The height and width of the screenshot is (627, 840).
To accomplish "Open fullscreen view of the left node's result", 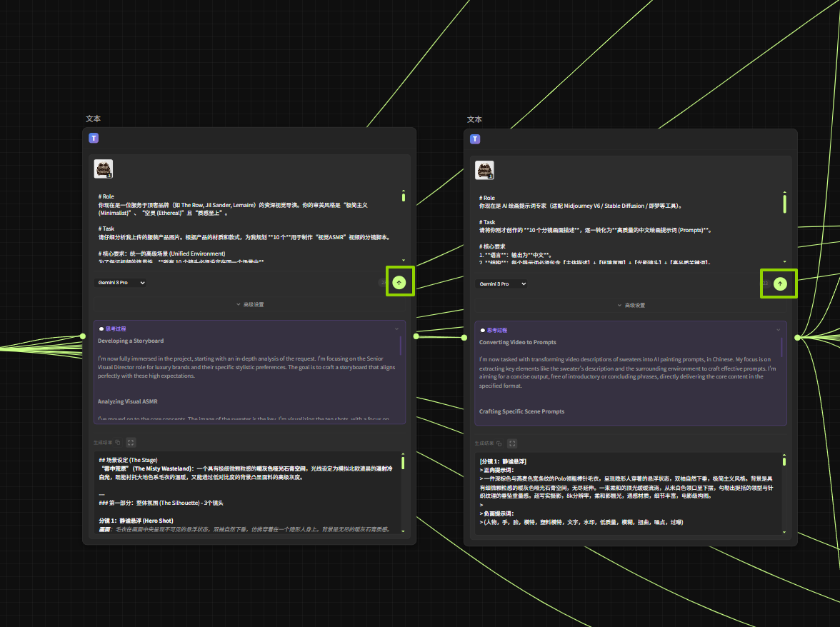I will pyautogui.click(x=131, y=443).
